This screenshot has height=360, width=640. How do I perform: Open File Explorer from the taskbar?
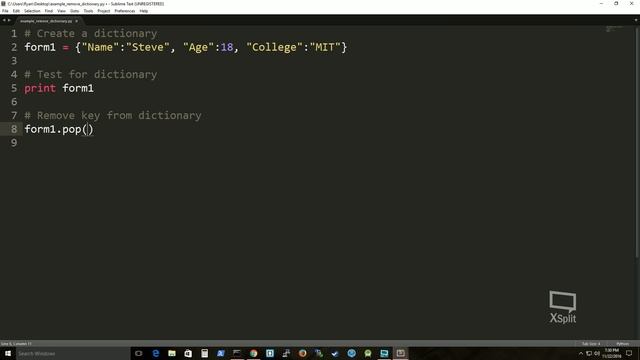172,353
